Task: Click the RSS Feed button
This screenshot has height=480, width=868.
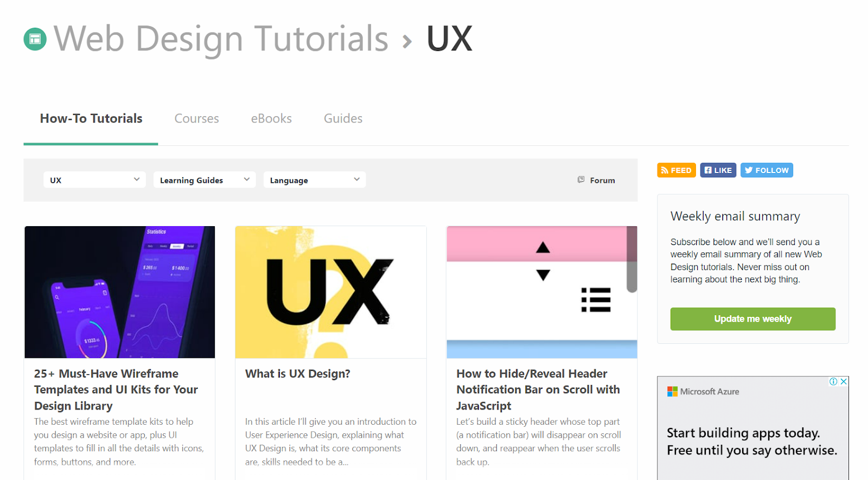Action: tap(676, 170)
